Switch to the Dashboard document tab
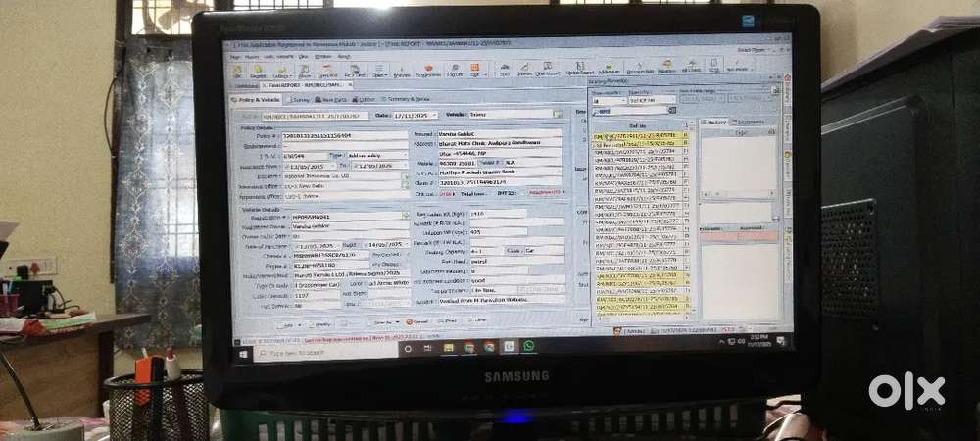 (x=246, y=85)
